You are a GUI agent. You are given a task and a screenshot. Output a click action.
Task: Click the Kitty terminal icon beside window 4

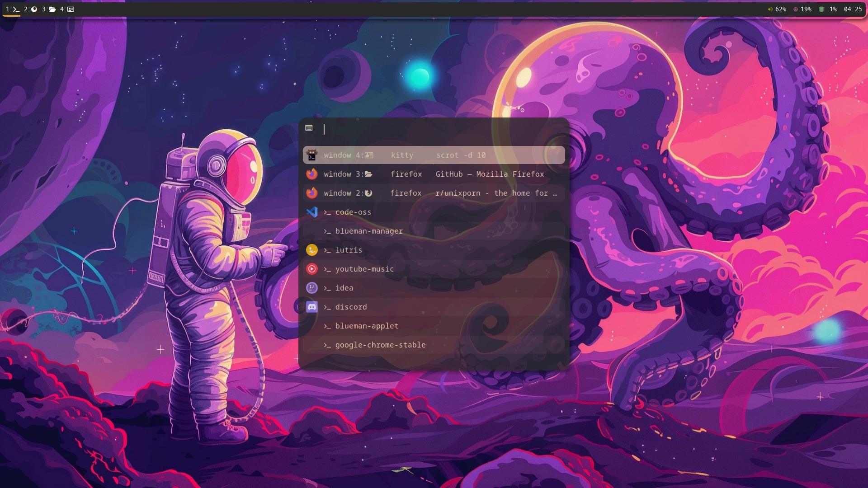(x=312, y=155)
